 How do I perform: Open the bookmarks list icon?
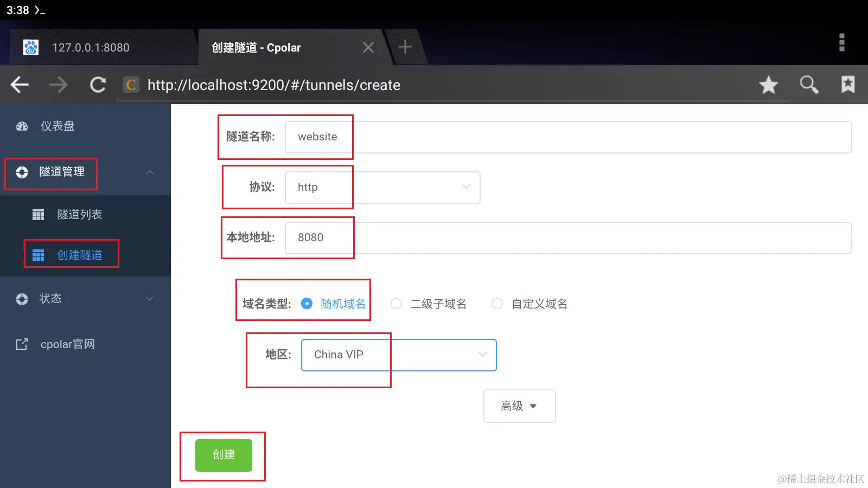coord(848,85)
